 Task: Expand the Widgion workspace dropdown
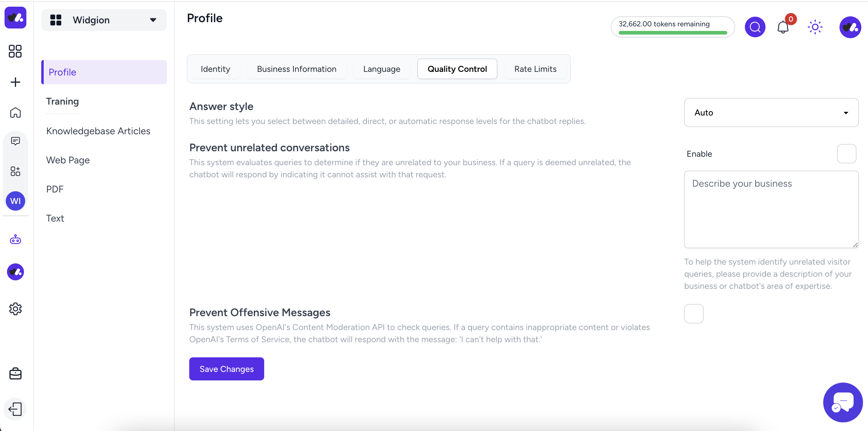click(104, 20)
